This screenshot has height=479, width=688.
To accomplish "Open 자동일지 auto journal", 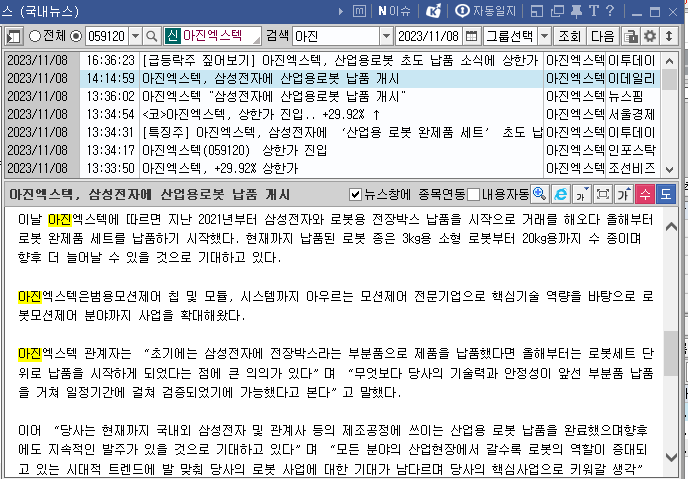I will 485,11.
